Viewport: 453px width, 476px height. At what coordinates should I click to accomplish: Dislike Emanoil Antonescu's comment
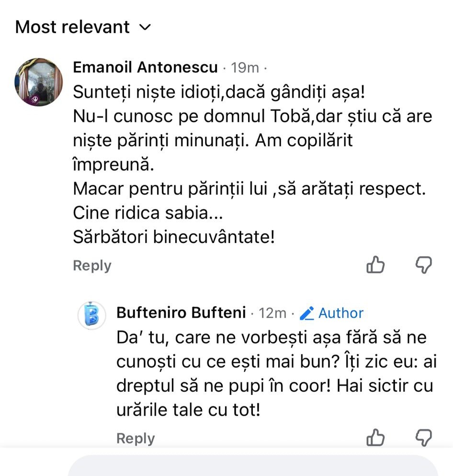coord(423,265)
